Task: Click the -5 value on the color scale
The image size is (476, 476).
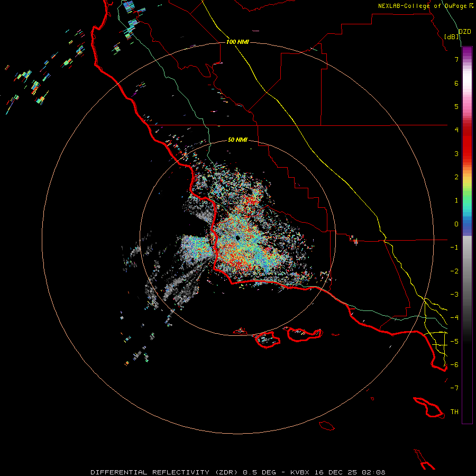Action: pos(454,342)
